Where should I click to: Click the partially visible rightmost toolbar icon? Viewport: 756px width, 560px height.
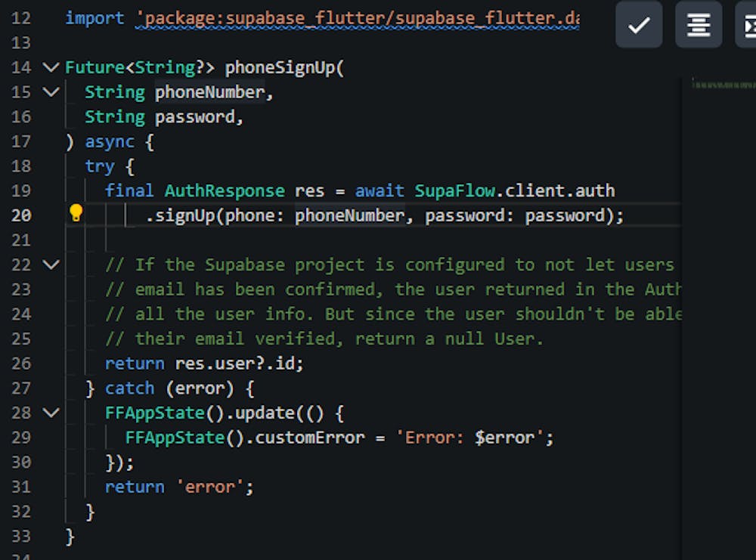pos(748,25)
